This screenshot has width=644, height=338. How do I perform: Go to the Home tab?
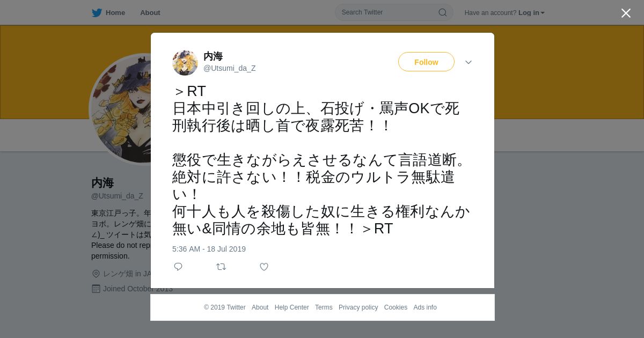coord(108,12)
